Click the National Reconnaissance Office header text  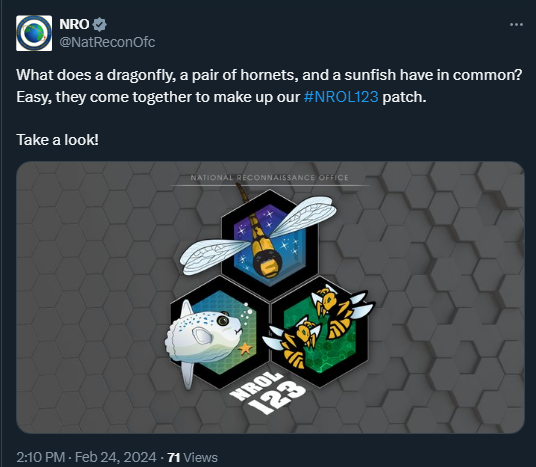[x=269, y=178]
